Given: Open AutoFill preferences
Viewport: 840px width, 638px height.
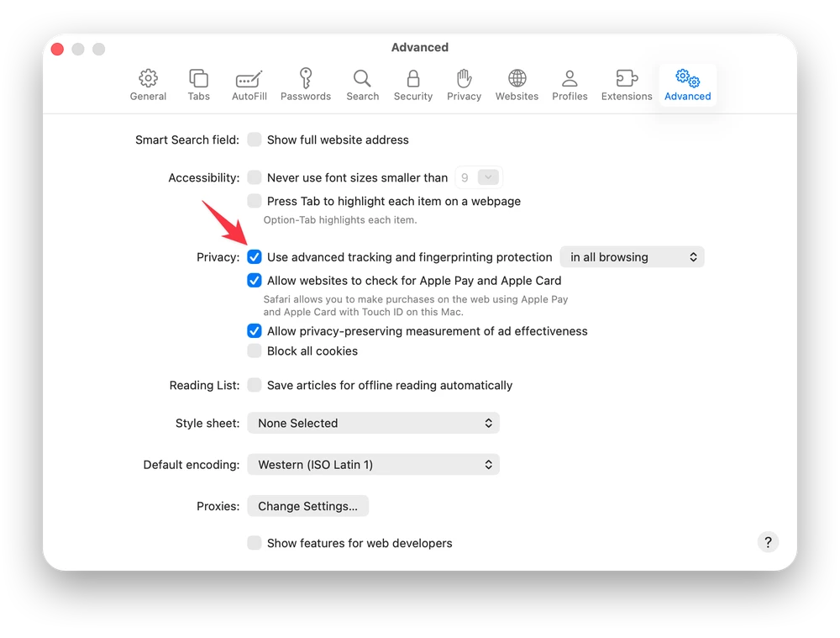Looking at the screenshot, I should coord(249,84).
